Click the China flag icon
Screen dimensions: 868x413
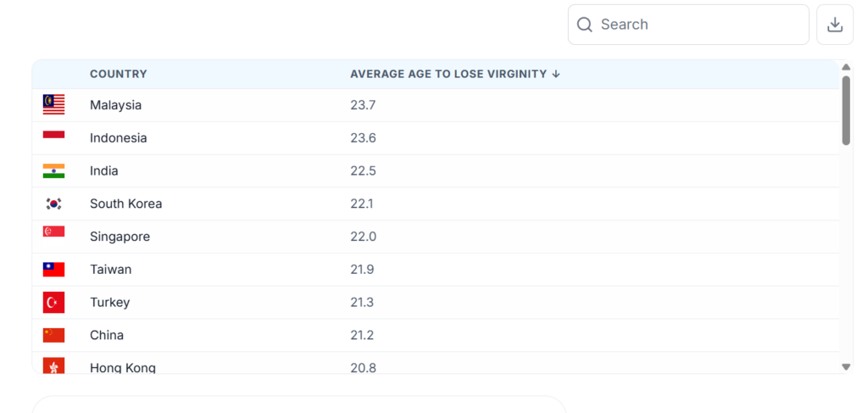tap(53, 335)
